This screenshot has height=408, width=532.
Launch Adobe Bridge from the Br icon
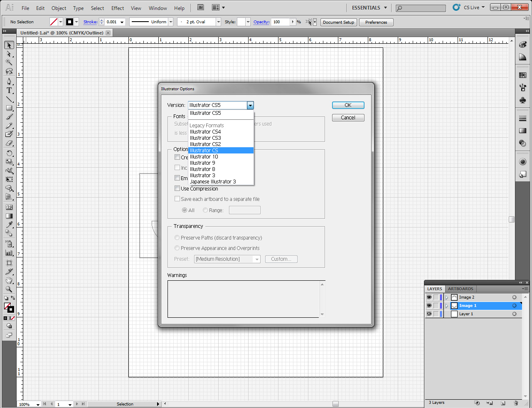pos(201,7)
